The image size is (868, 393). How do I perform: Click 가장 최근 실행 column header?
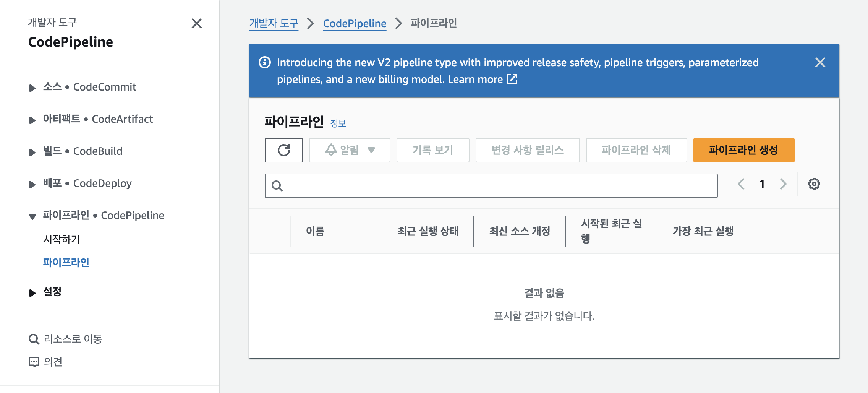tap(703, 231)
